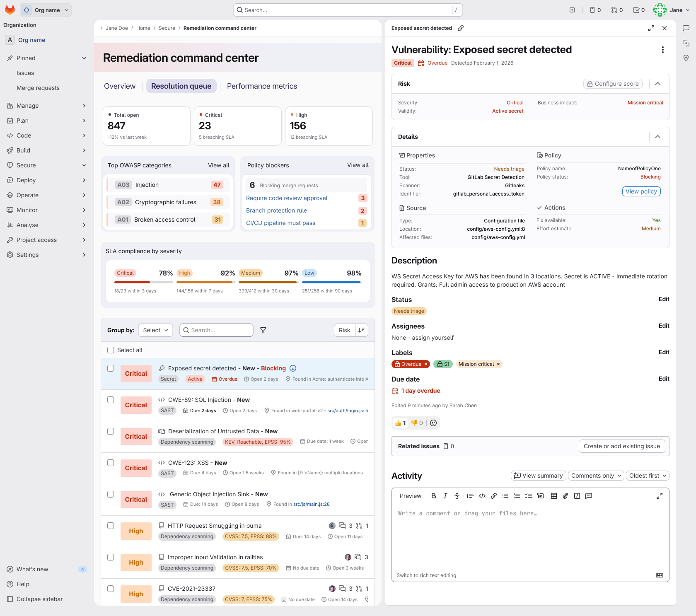Click info icon beside Blocking label
Image resolution: width=696 pixels, height=616 pixels.
293,368
